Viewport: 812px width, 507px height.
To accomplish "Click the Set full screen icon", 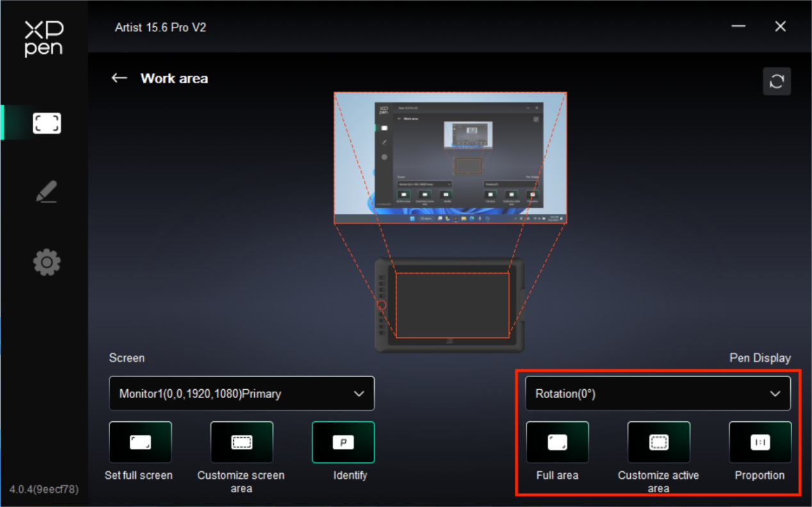I will point(140,442).
